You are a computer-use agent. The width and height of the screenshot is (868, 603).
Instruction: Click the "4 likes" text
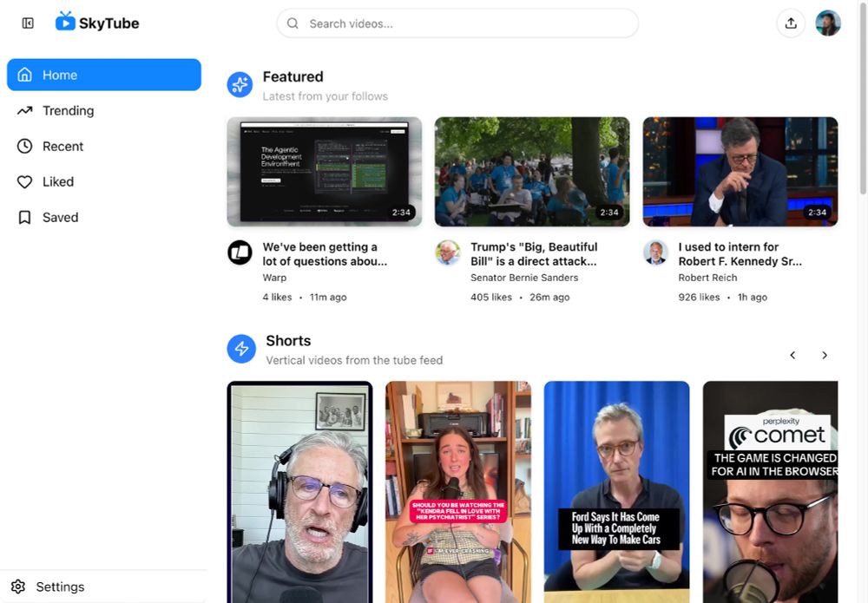[x=277, y=297]
